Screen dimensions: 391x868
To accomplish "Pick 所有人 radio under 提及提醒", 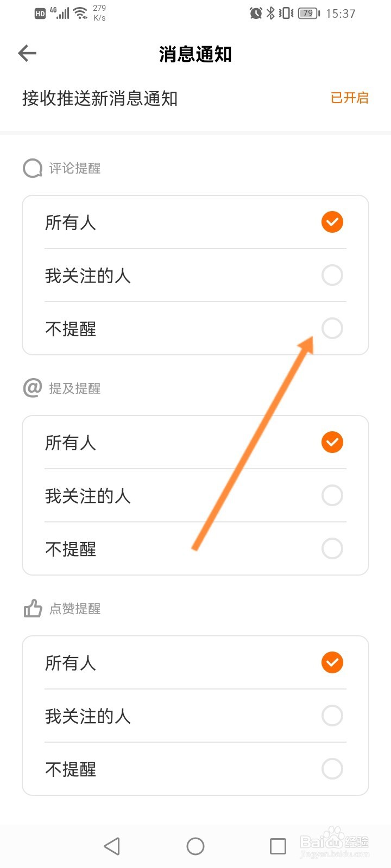I will pyautogui.click(x=332, y=442).
